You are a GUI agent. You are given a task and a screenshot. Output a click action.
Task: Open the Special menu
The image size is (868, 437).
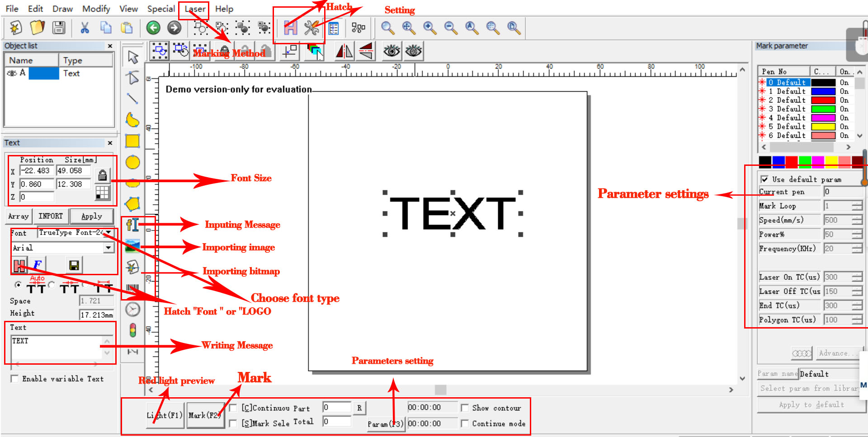(x=161, y=9)
